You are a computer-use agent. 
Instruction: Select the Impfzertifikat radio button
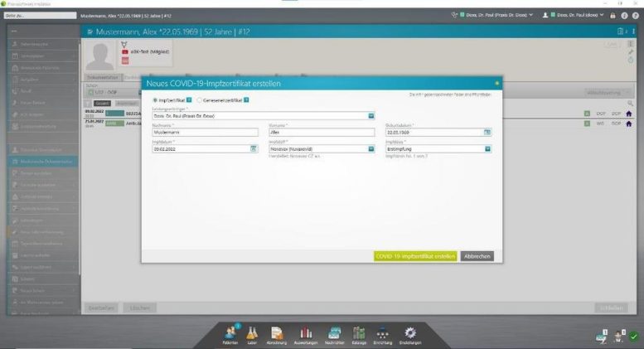click(156, 99)
